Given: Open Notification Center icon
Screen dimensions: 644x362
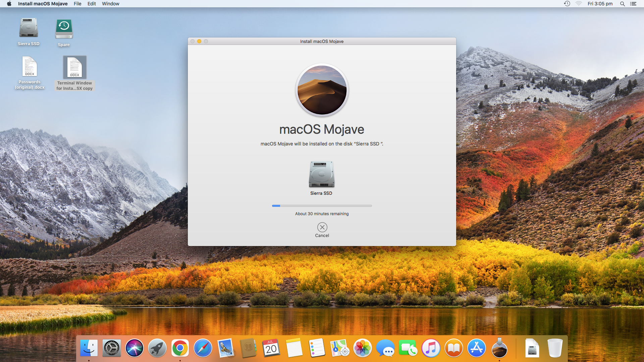Looking at the screenshot, I should 633,4.
